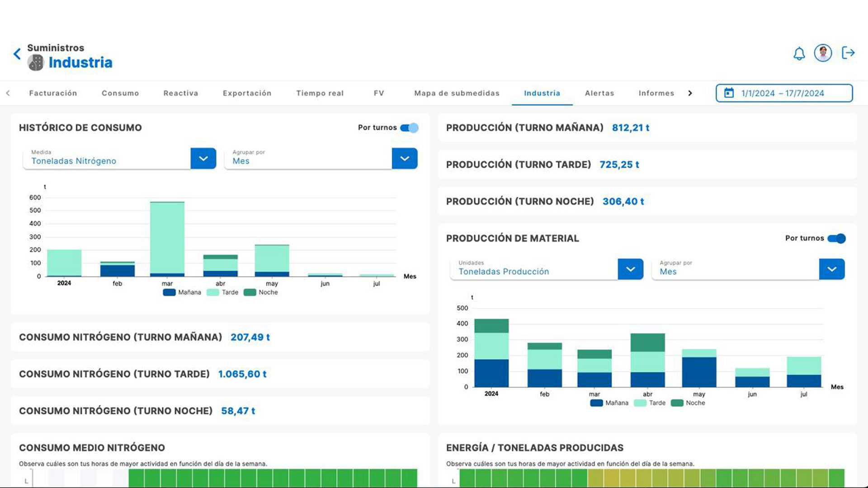Screen dimensions: 868x488
Task: Toggle Por turnos in Histórico de Consumo
Action: 410,128
